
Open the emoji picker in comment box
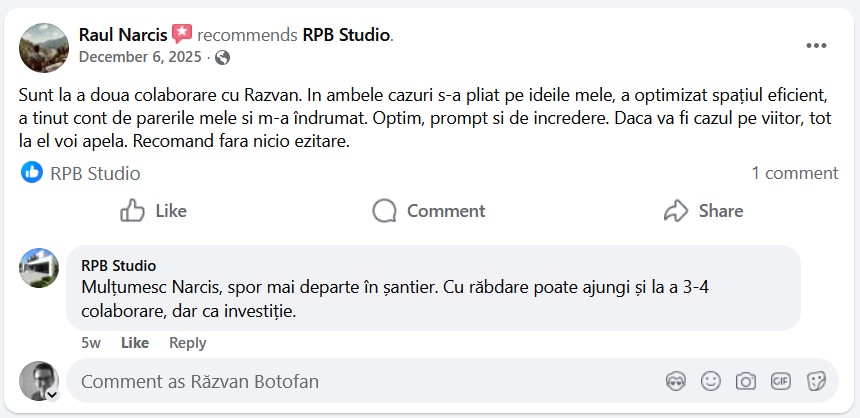click(711, 381)
